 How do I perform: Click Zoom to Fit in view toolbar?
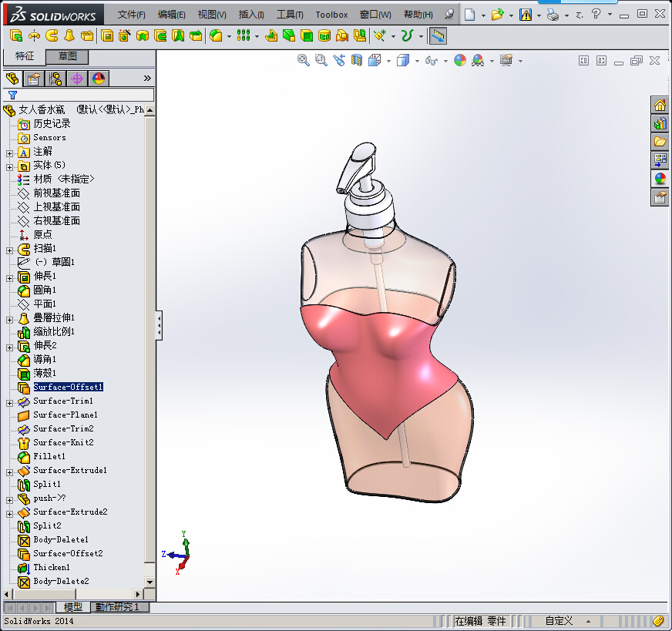click(304, 60)
